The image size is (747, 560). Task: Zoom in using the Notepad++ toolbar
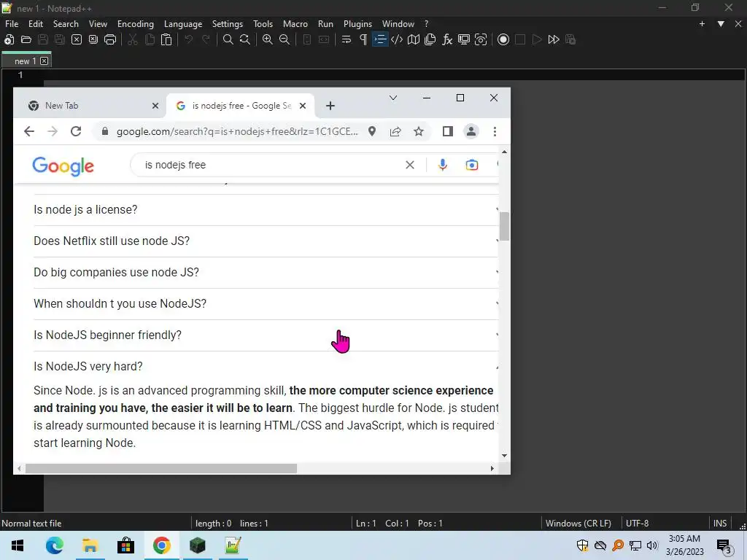click(268, 39)
